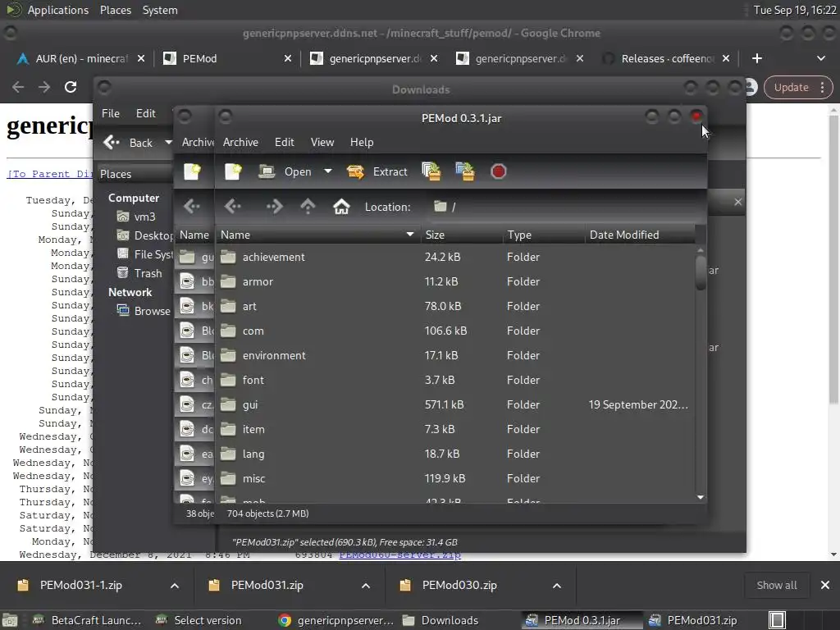Open Edit menu in Downloads window
The image size is (840, 630).
tap(145, 113)
